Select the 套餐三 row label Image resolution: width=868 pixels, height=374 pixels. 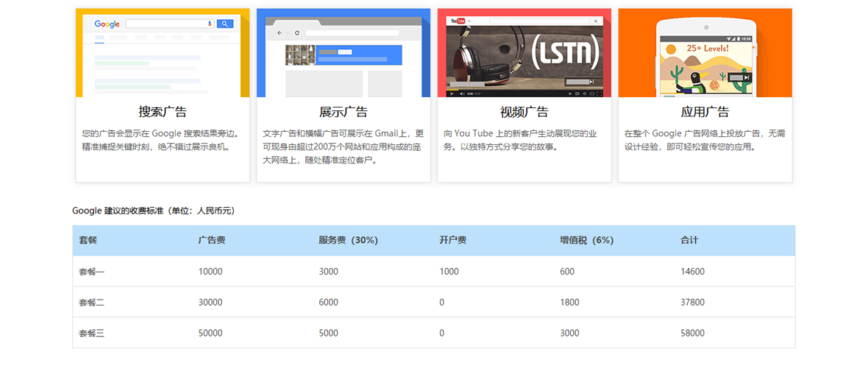pos(92,333)
